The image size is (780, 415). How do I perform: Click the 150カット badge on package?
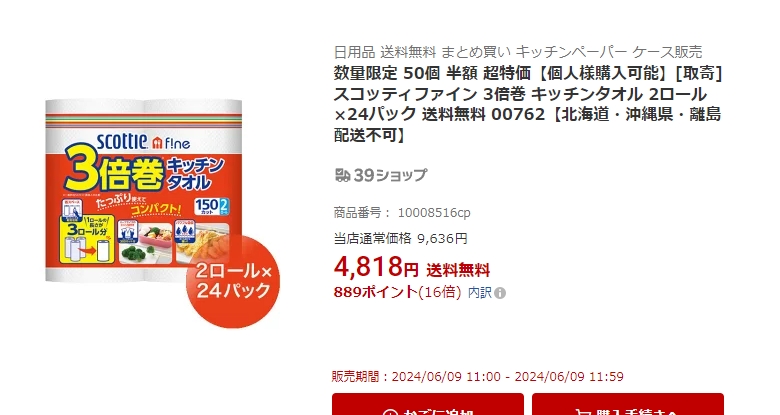tap(211, 206)
